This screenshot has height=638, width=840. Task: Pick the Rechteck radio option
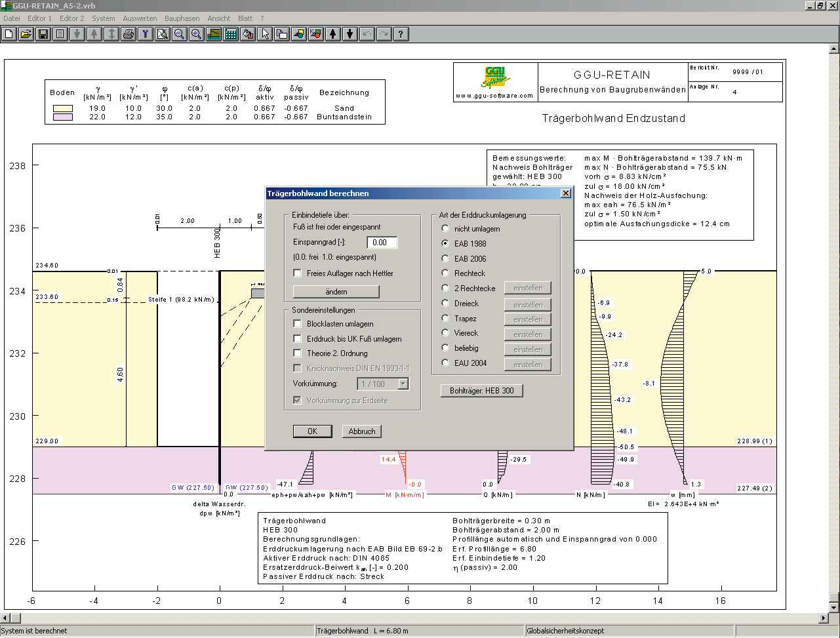(x=446, y=273)
